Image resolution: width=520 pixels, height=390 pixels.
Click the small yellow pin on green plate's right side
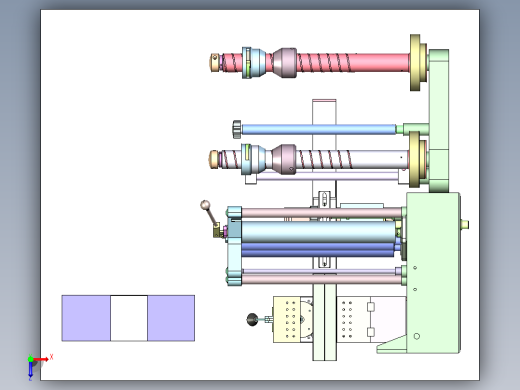(465, 224)
